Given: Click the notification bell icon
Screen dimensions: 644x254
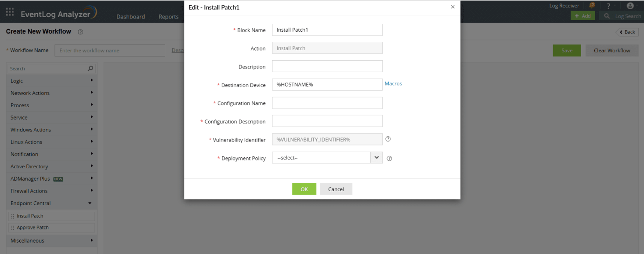Looking at the screenshot, I should 592,6.
